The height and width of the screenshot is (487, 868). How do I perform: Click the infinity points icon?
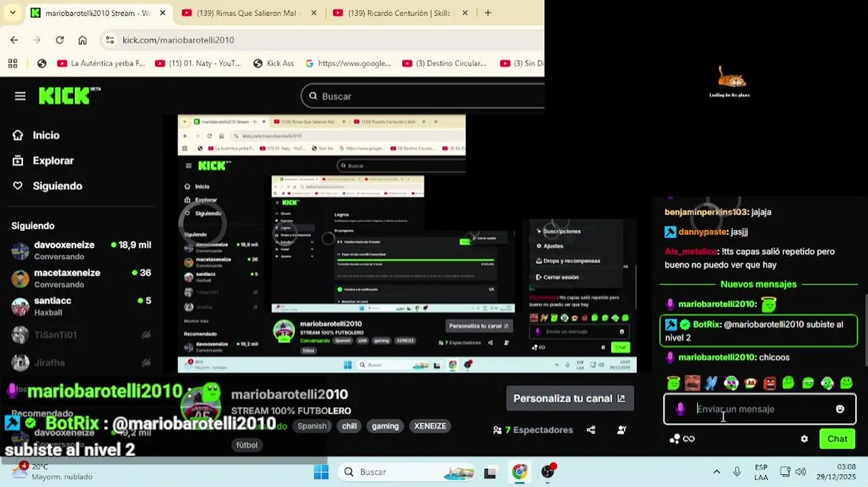tap(689, 439)
